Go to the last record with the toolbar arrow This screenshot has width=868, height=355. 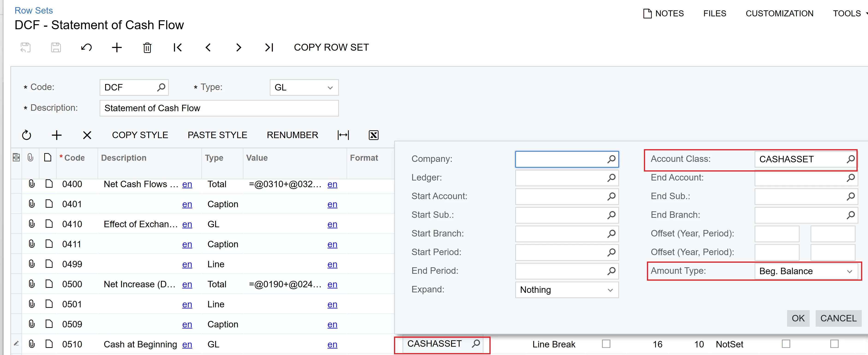pyautogui.click(x=269, y=47)
